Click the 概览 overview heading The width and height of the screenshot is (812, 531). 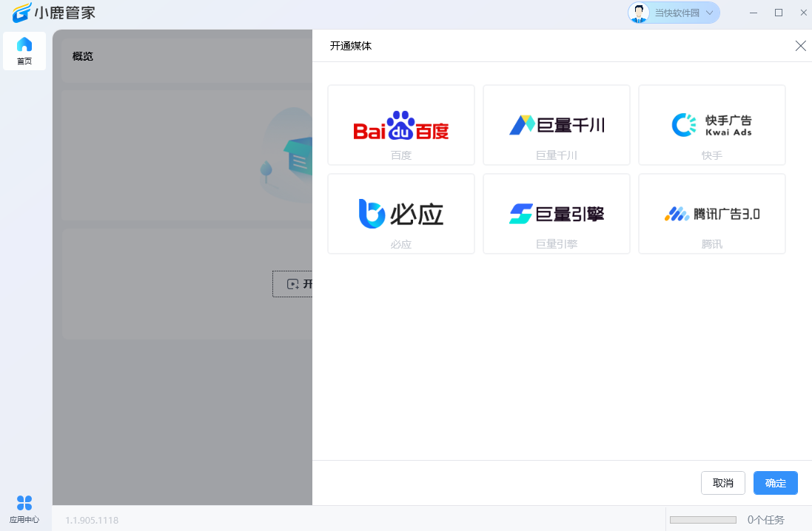(83, 56)
